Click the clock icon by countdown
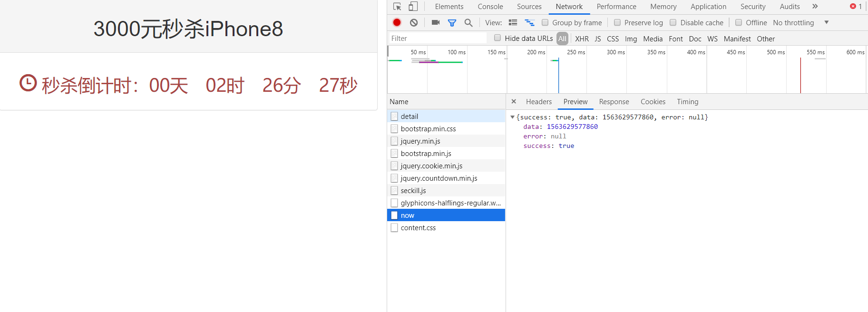Viewport: 868px width, 312px height. 28,83
